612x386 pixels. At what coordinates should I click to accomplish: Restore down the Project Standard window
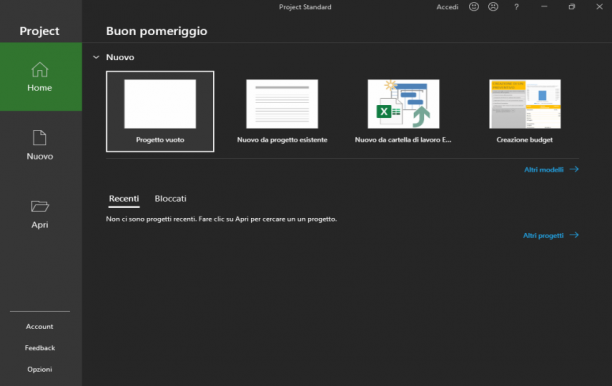click(x=572, y=7)
